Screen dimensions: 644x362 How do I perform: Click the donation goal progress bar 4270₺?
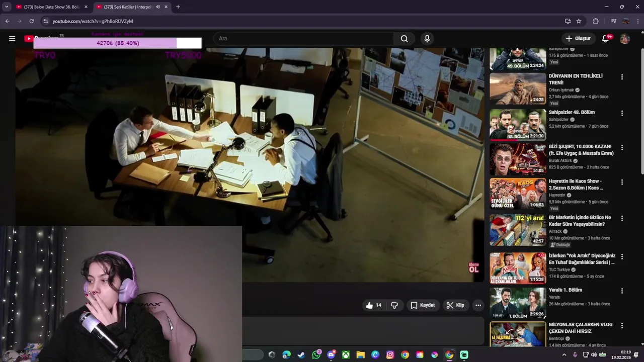point(117,43)
